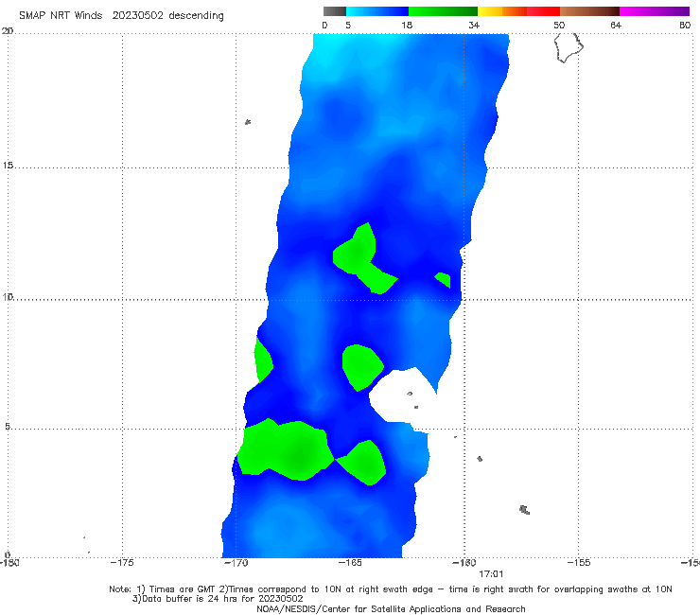
Task: Click the "-155" longitude axis label
Action: (579, 563)
